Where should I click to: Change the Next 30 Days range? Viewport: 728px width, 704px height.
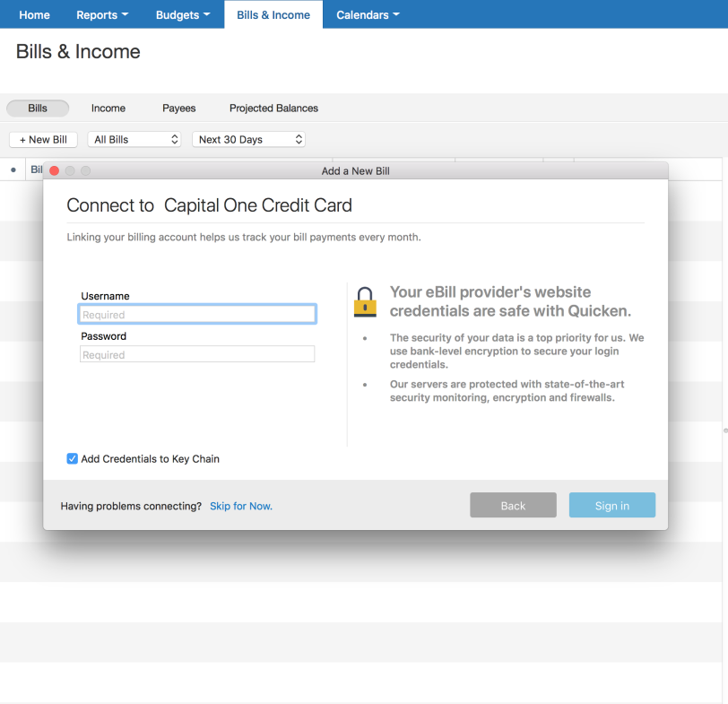248,140
